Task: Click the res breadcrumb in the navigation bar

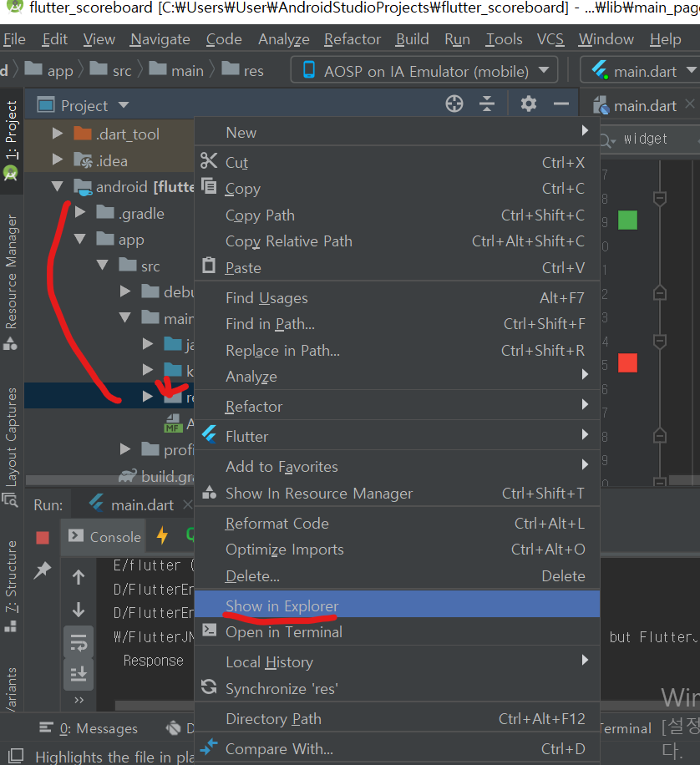Action: [243, 70]
